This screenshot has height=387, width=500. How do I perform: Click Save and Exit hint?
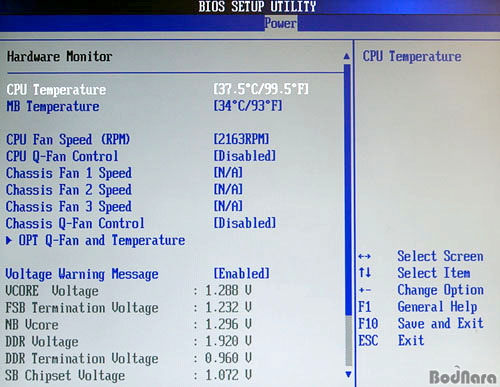point(440,323)
